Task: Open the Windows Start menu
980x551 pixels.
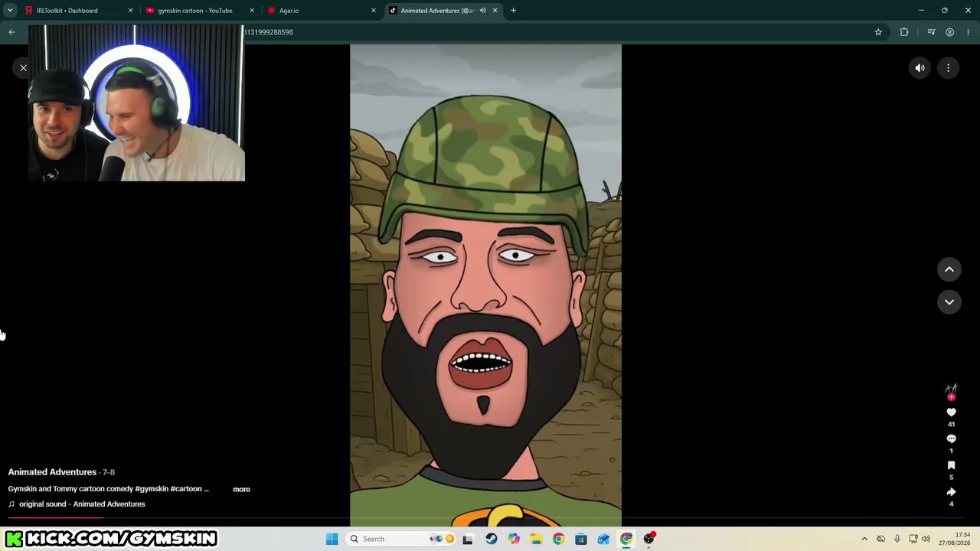Action: [x=332, y=539]
